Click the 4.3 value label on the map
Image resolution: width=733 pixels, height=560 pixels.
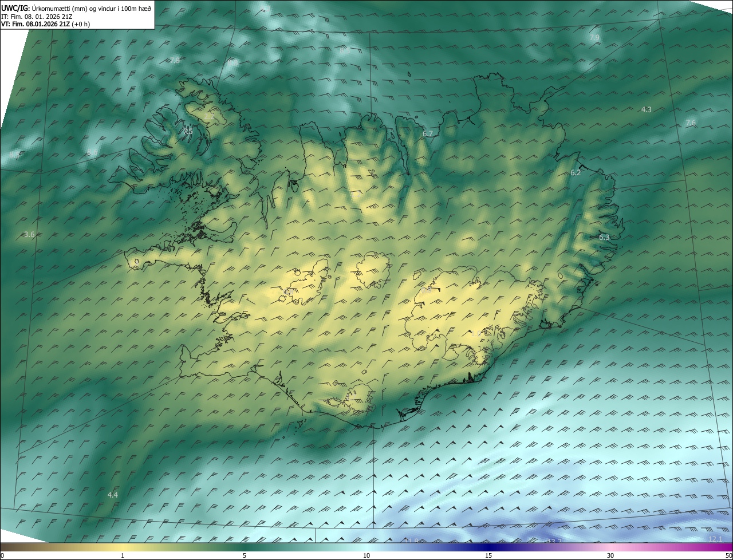(x=646, y=109)
